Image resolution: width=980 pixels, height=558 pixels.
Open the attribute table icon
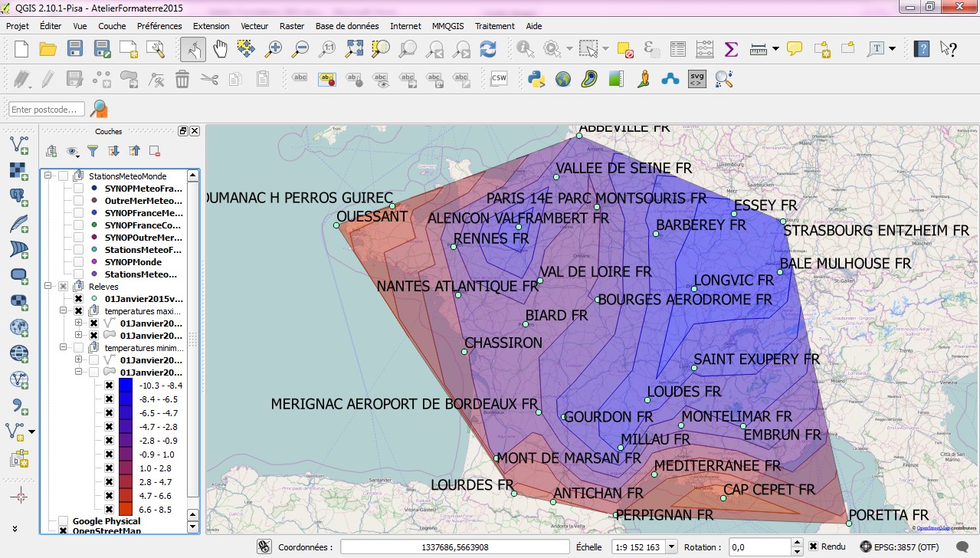point(678,50)
